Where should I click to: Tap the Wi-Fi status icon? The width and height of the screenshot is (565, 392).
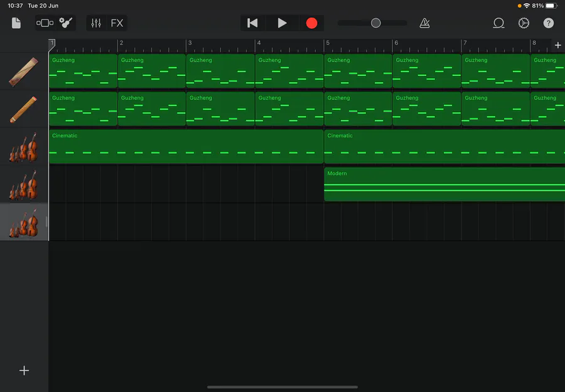pyautogui.click(x=527, y=6)
